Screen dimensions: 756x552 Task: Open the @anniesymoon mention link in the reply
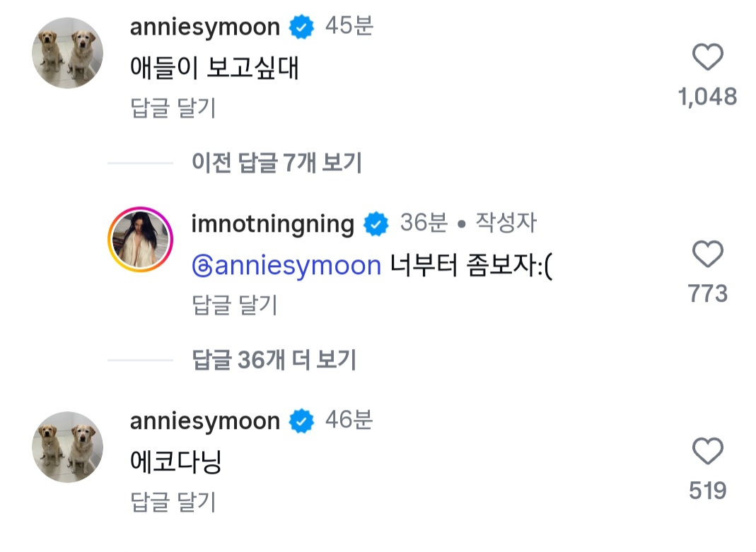(x=286, y=266)
